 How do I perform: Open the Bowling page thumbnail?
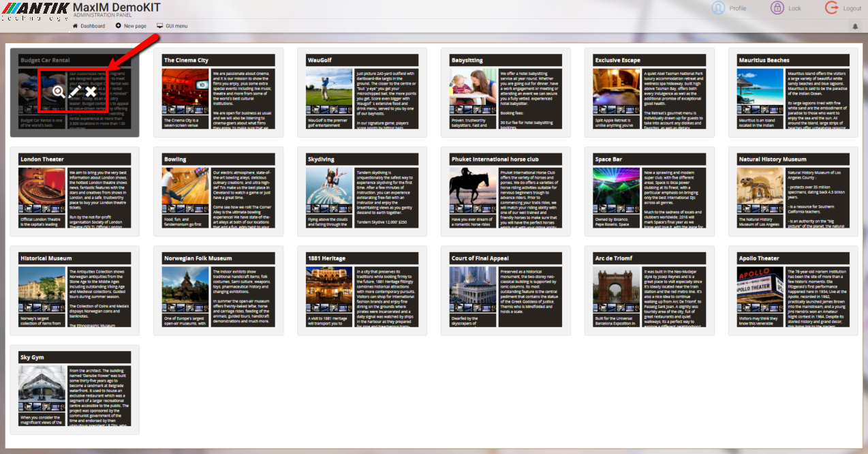pos(218,192)
